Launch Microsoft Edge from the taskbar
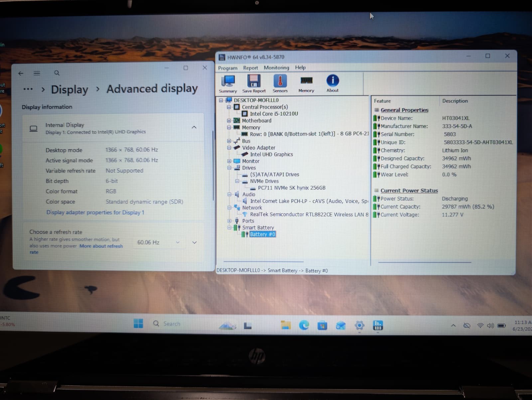The width and height of the screenshot is (532, 400). click(x=304, y=325)
